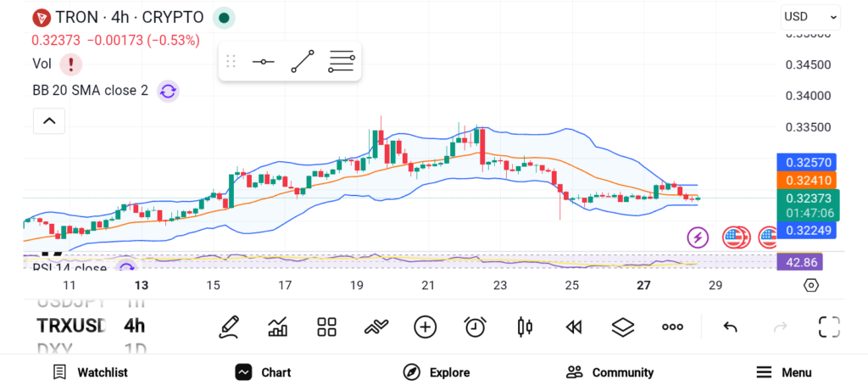Open chart settings hexagon gear icon
The image size is (868, 391).
[811, 285]
